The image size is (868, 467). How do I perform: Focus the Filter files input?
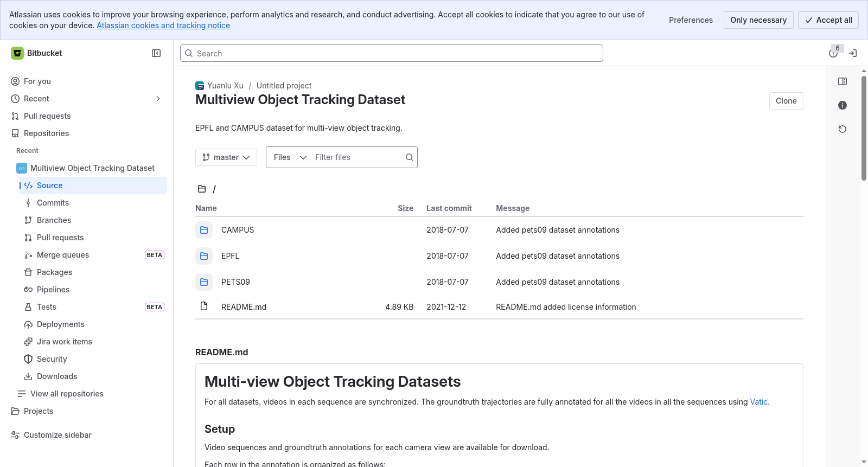pyautogui.click(x=358, y=157)
